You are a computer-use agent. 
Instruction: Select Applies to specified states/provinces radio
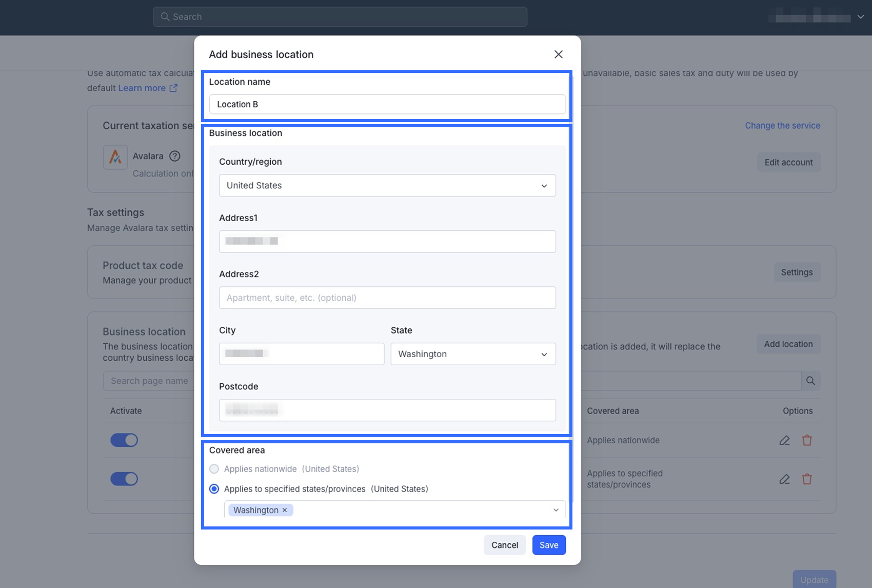tap(214, 489)
